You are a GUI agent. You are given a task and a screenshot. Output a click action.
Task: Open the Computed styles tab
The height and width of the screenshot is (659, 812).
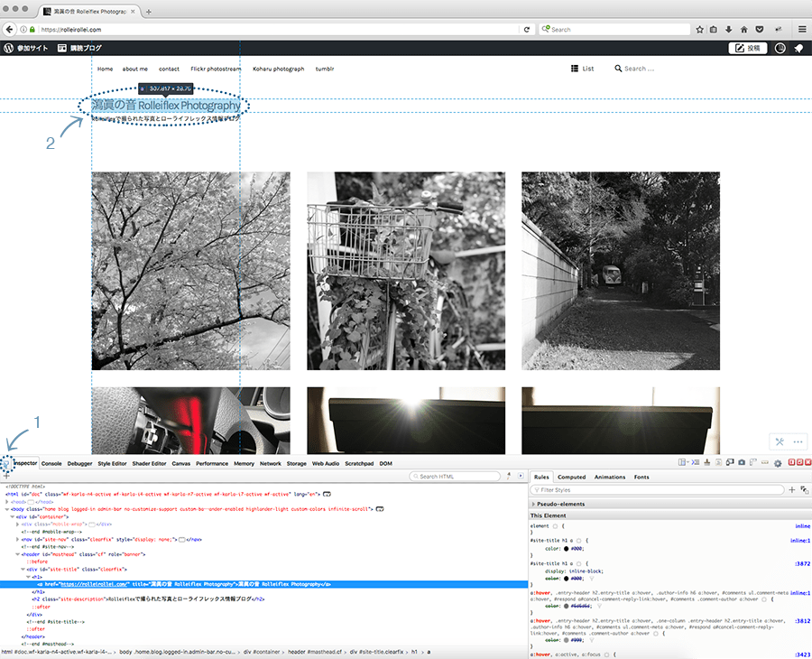[571, 477]
